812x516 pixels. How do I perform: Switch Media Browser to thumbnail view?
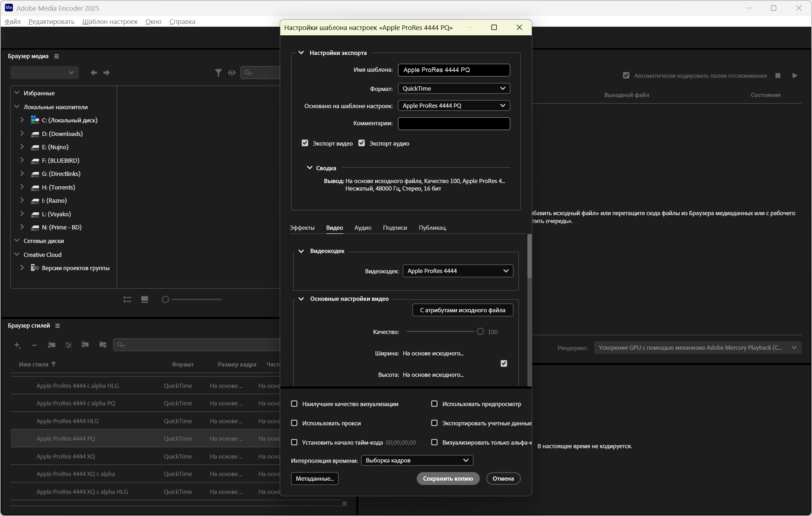[x=144, y=299]
